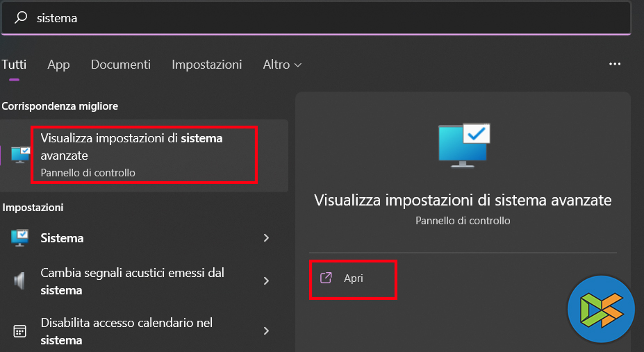This screenshot has height=352, width=644.
Task: Open the Altro dropdown filter
Action: pyautogui.click(x=282, y=65)
